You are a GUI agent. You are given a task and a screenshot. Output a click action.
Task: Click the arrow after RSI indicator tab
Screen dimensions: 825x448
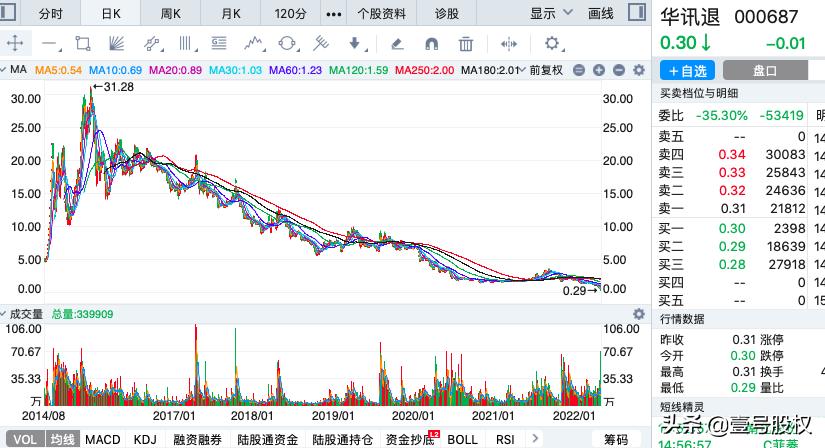pos(535,438)
